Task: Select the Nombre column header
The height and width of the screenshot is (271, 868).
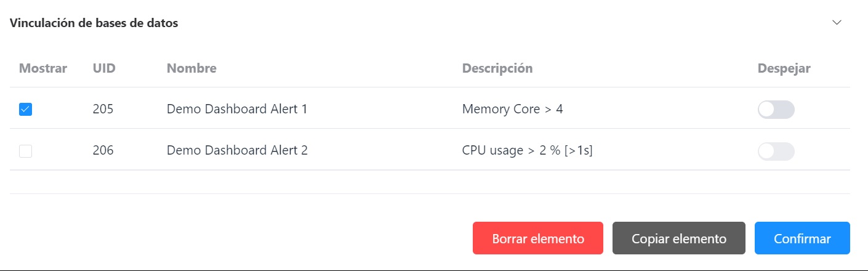Action: pyautogui.click(x=191, y=68)
